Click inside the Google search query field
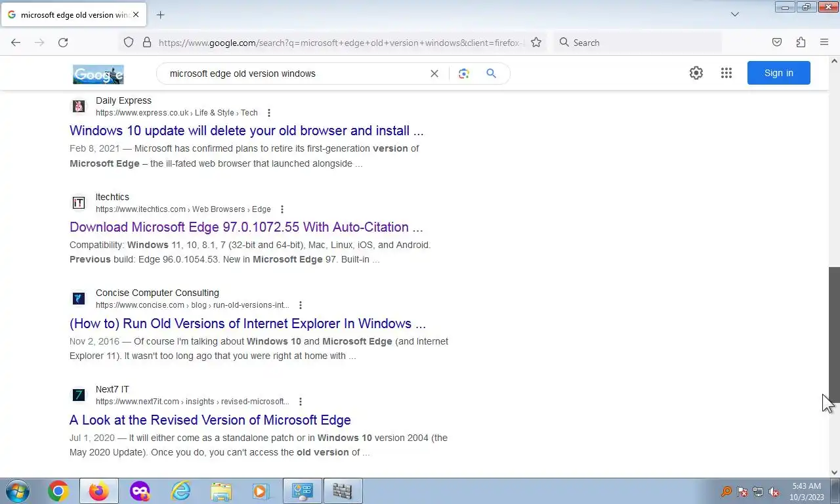Screen dimensions: 840x504 295,73
